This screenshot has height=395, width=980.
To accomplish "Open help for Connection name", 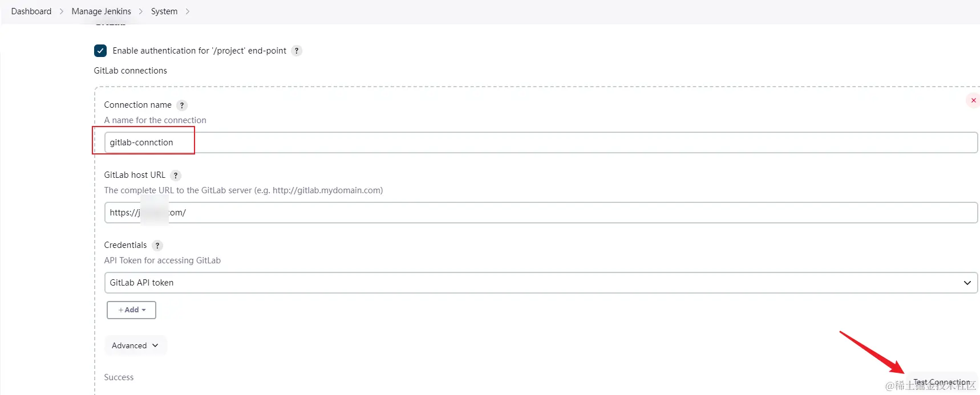I will [x=182, y=105].
